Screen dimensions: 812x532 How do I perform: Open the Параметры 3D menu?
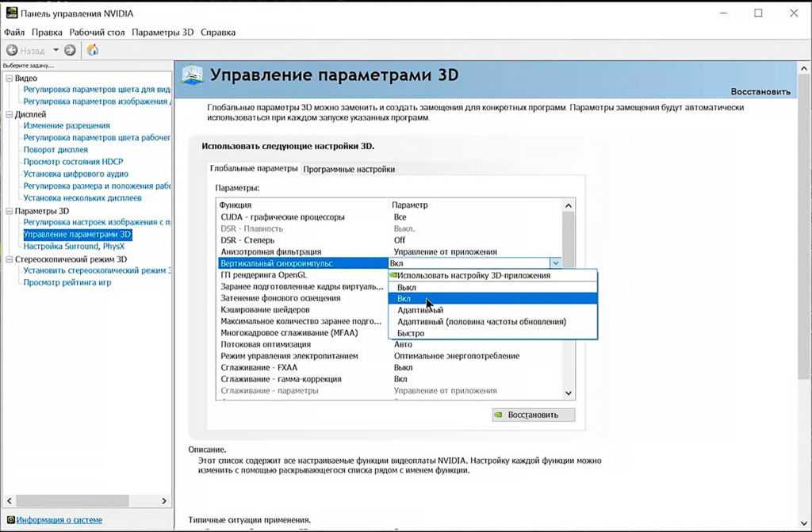tap(162, 33)
